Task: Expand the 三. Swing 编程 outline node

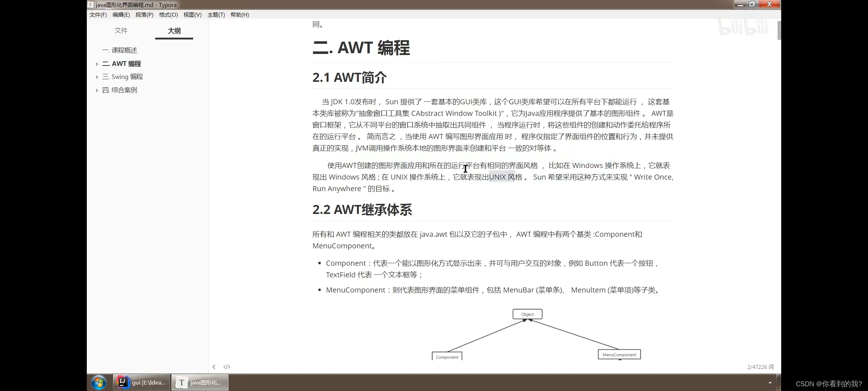Action: (97, 77)
